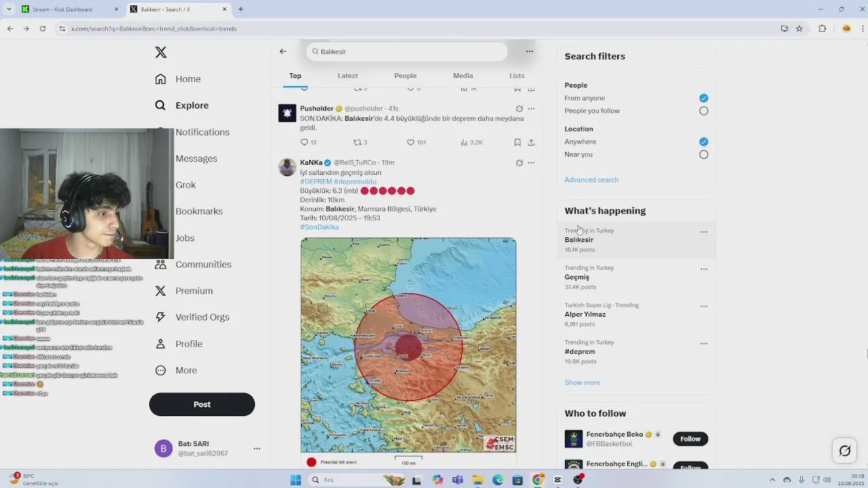Open options for Geçmiş trend

pos(704,269)
